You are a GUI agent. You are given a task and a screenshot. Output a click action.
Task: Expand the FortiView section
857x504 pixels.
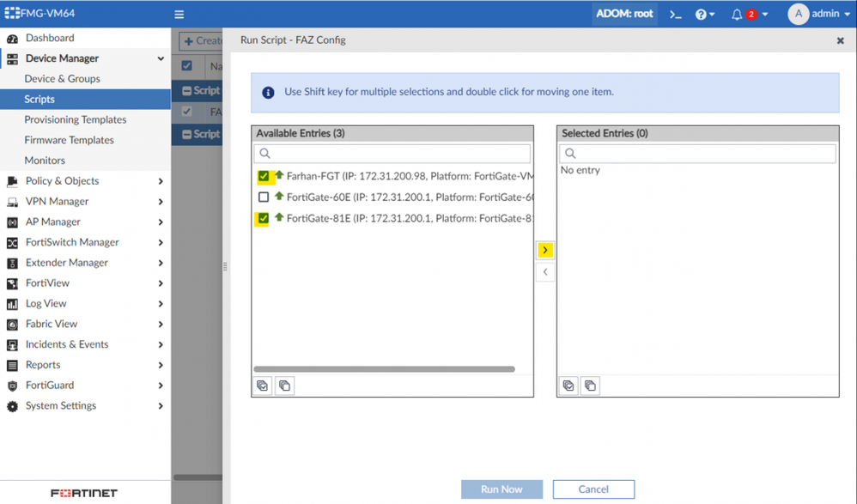coord(161,283)
